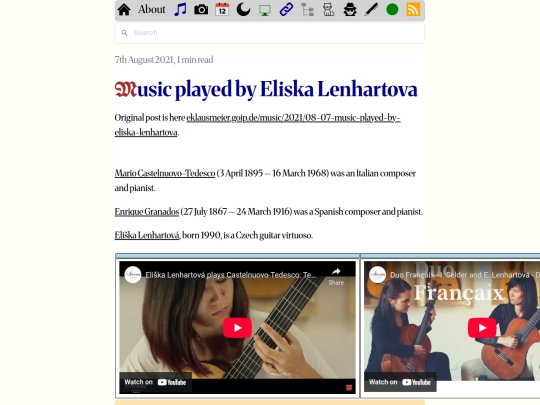Click the cat icon in the navbar

(x=329, y=10)
